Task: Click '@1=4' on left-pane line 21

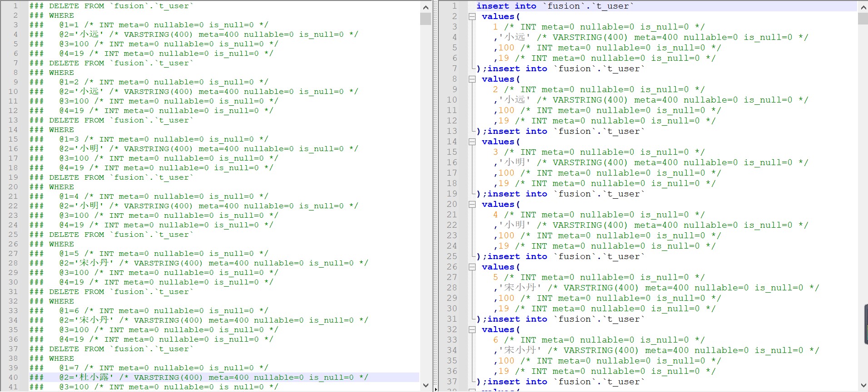Action: tap(69, 196)
